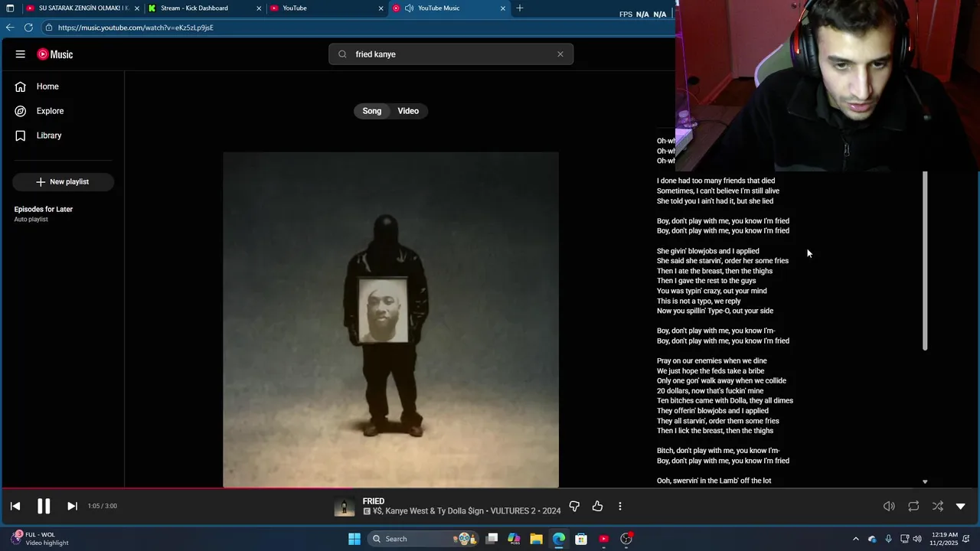Click the volume speaker icon

(x=889, y=506)
